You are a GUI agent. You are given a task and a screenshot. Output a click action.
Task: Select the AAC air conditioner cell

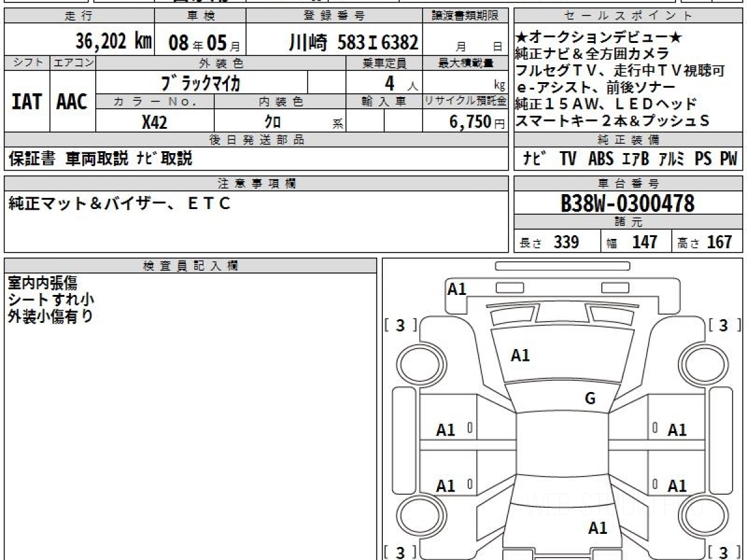pyautogui.click(x=72, y=101)
